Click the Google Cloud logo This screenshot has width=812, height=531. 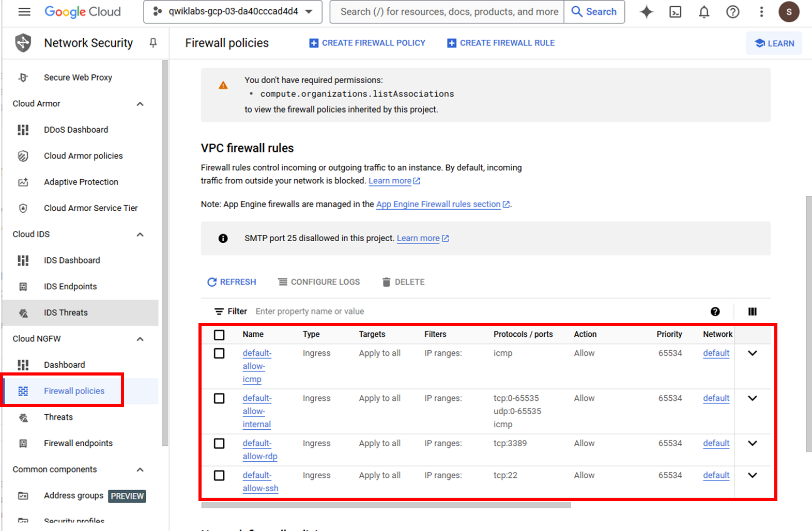83,11
